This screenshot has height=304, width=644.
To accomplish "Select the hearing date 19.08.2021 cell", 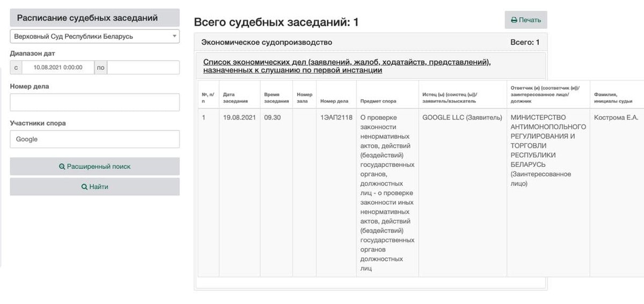I will coord(239,117).
